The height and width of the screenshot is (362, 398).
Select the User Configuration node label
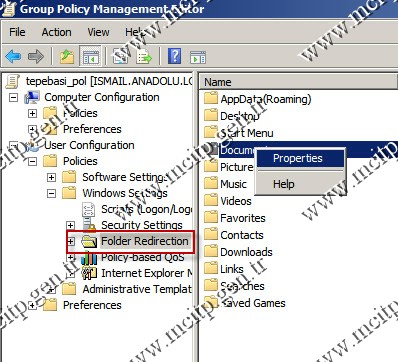[x=89, y=145]
